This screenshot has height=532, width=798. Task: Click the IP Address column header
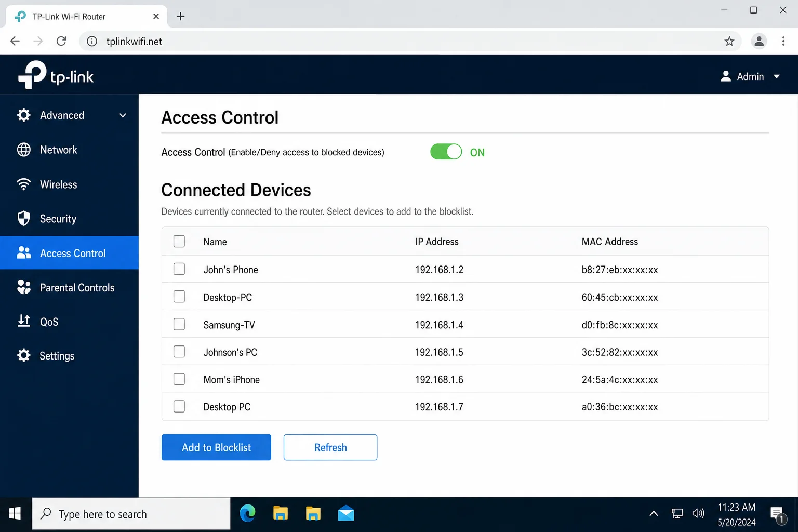437,242
